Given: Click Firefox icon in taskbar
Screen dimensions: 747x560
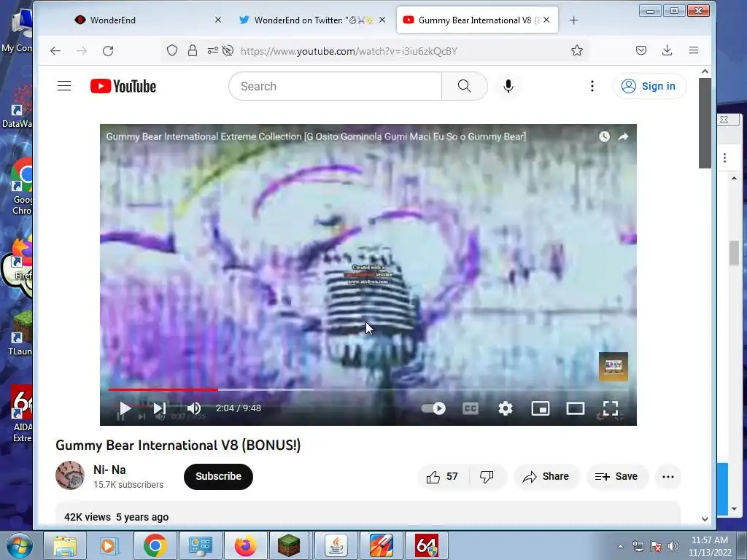Looking at the screenshot, I should click(x=245, y=545).
